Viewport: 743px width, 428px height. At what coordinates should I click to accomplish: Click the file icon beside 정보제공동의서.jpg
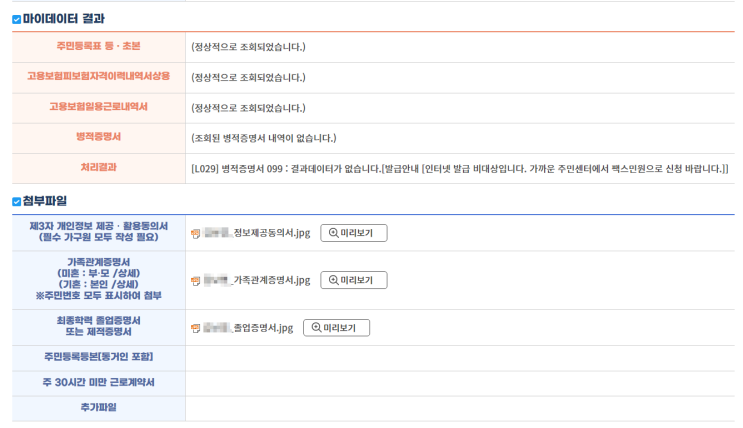click(x=195, y=234)
